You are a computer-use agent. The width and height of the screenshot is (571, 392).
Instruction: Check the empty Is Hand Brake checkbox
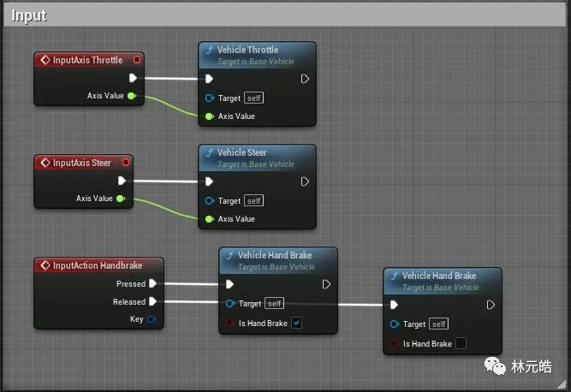461,343
